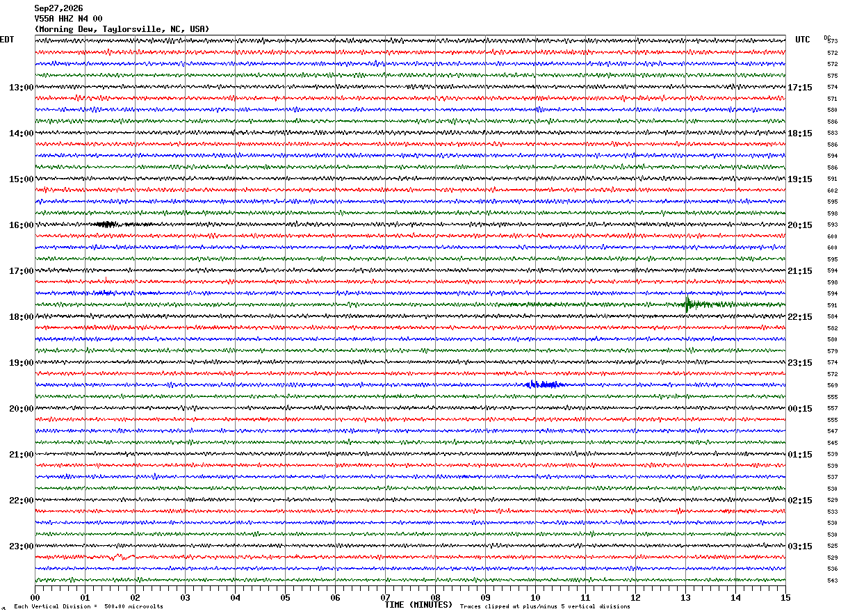841x616 pixels.
Task: Click the minute 15 tick label
Action: click(x=785, y=597)
